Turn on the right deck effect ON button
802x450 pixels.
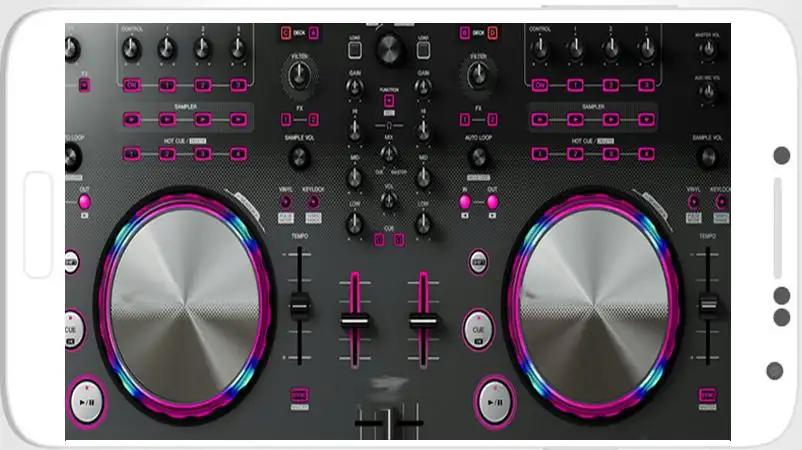click(540, 85)
